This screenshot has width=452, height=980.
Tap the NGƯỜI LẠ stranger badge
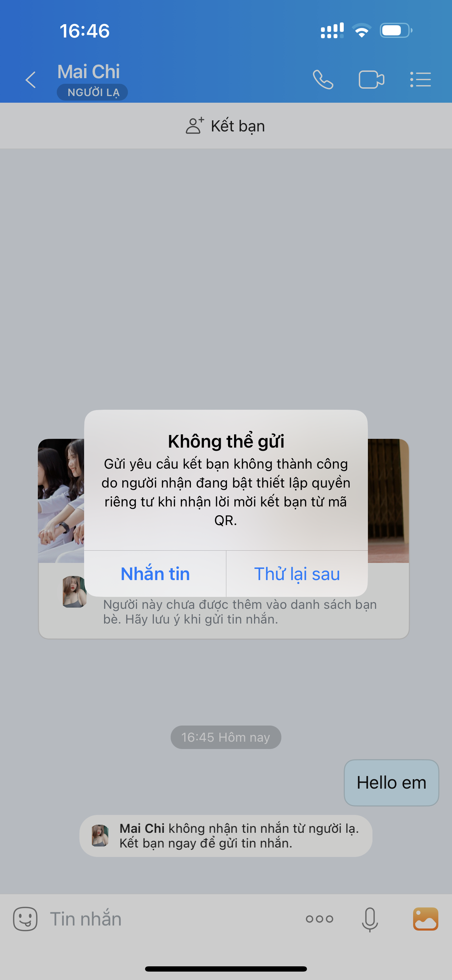pyautogui.click(x=93, y=92)
